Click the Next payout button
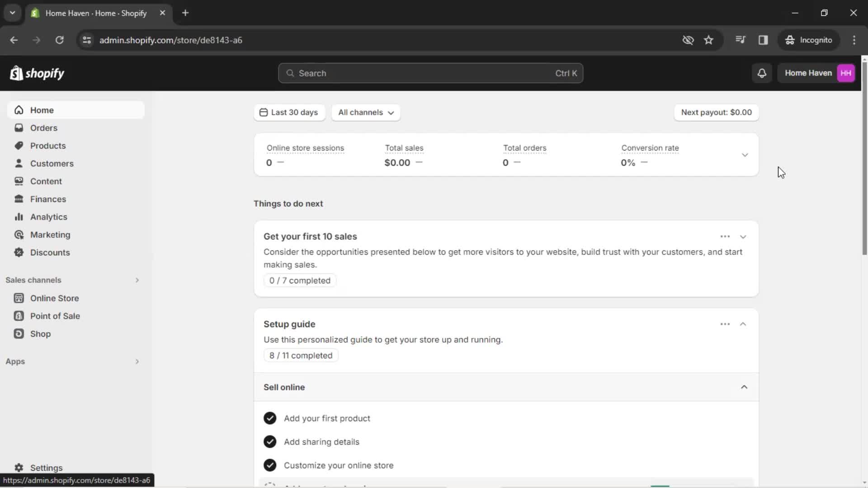 716,112
